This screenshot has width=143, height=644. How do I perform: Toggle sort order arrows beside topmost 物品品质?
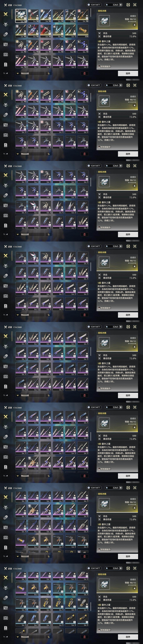pos(48,73)
